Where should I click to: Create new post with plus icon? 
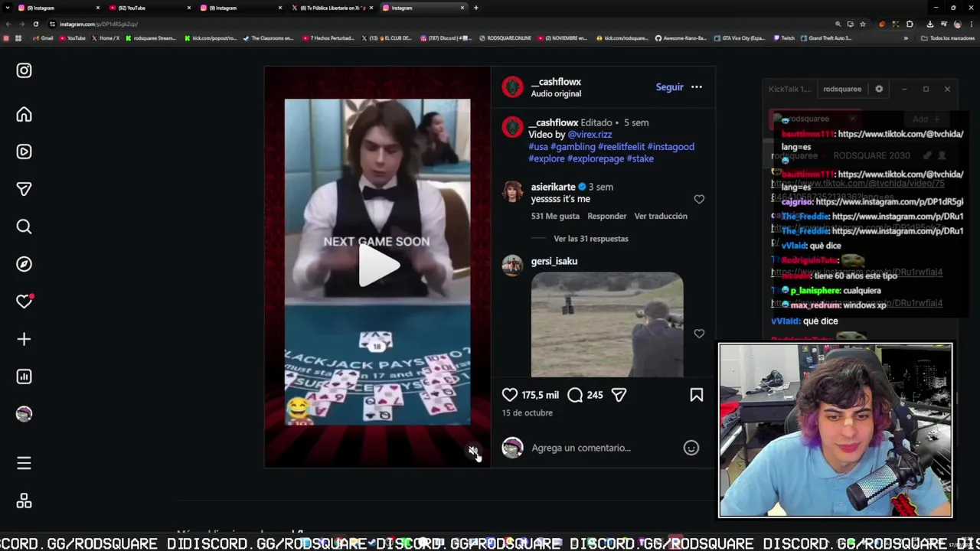[x=24, y=339]
